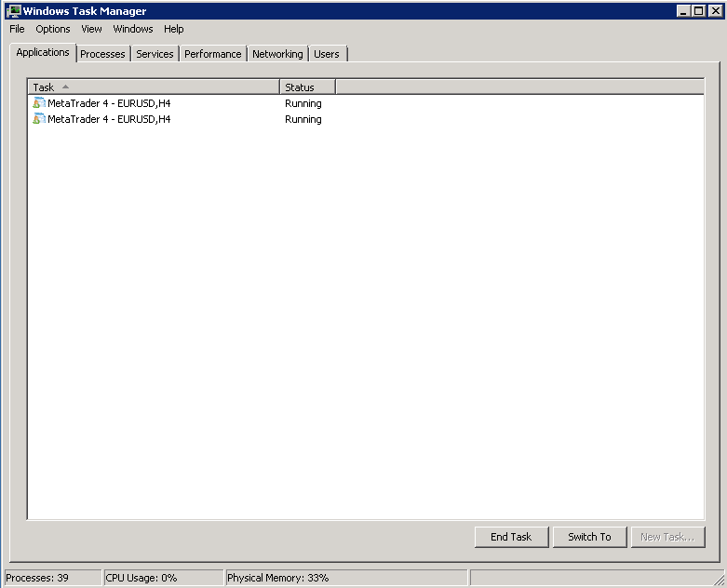Click the New Task... button
Viewport: 727px width, 588px height.
point(667,537)
